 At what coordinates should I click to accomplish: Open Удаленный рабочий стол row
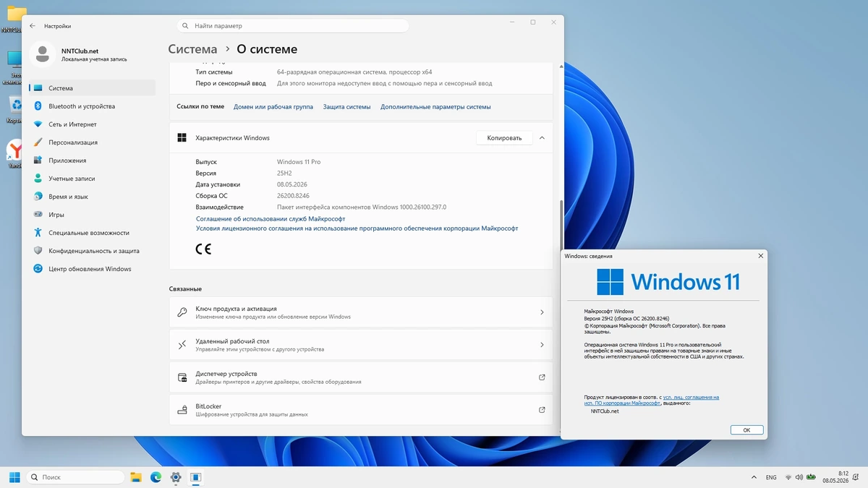pos(361,345)
